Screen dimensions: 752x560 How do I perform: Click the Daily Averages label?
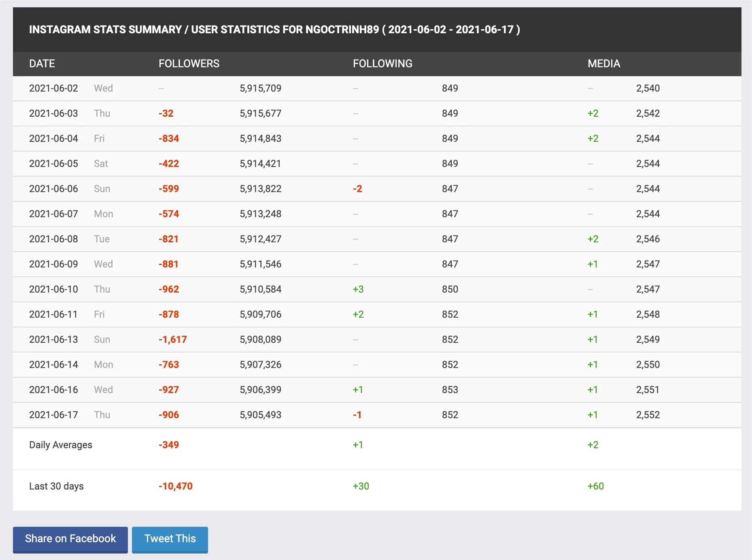(61, 445)
